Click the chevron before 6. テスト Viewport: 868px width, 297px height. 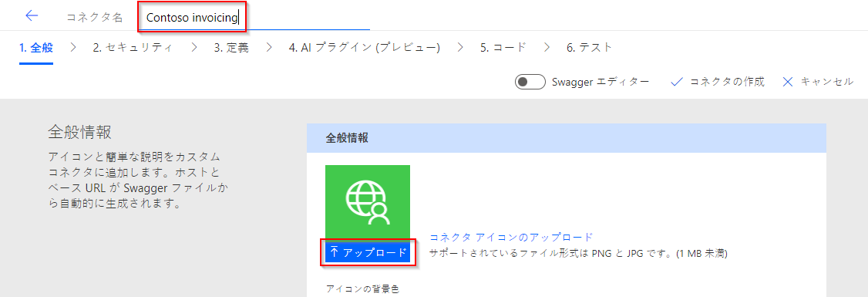pos(547,48)
